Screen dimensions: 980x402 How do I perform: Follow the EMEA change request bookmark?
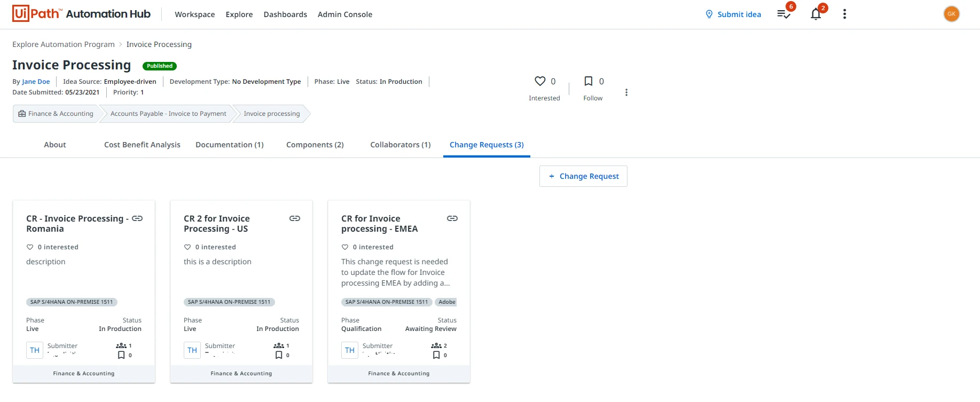coord(436,355)
